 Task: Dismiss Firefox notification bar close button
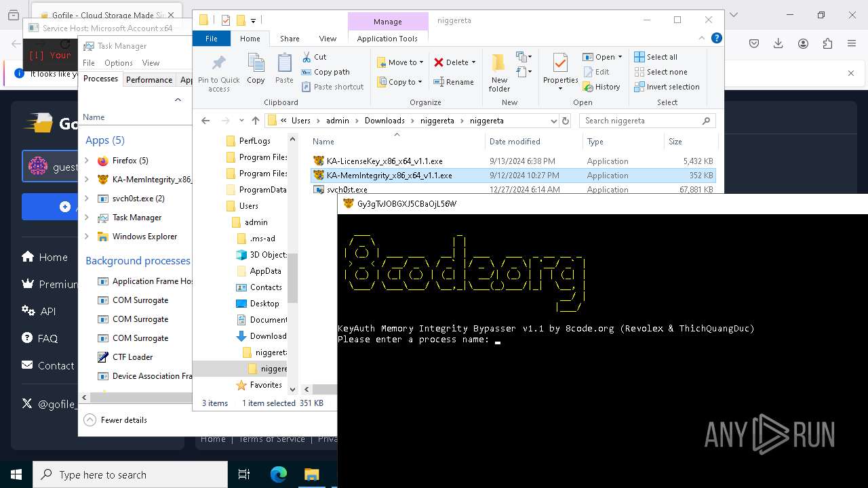click(851, 73)
